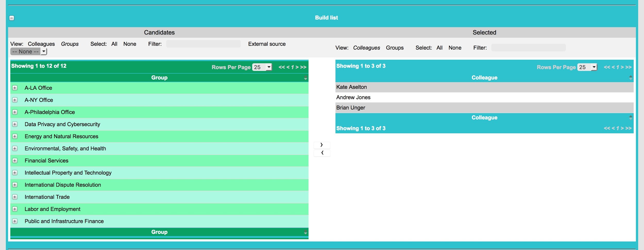The width and height of the screenshot is (644, 250).
Task: Sort by lower Colleague footer arrow
Action: point(631,118)
